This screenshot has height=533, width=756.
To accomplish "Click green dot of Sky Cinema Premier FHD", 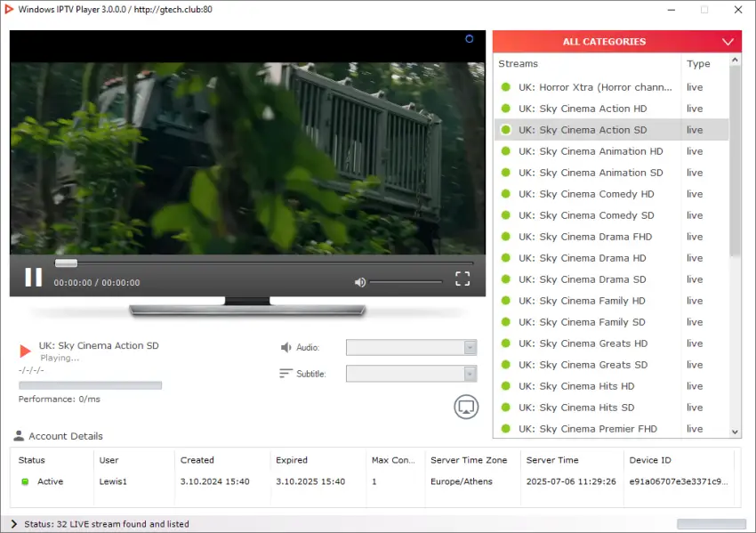I will coord(506,428).
